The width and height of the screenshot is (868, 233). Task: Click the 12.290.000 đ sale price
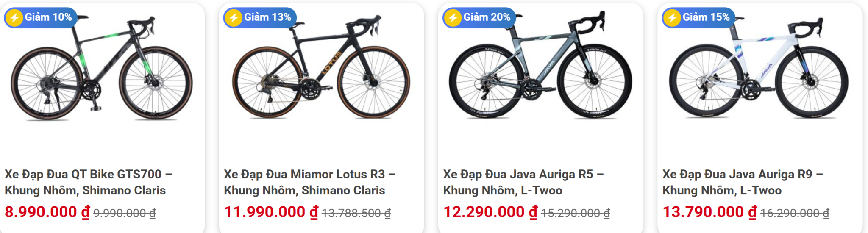490,212
